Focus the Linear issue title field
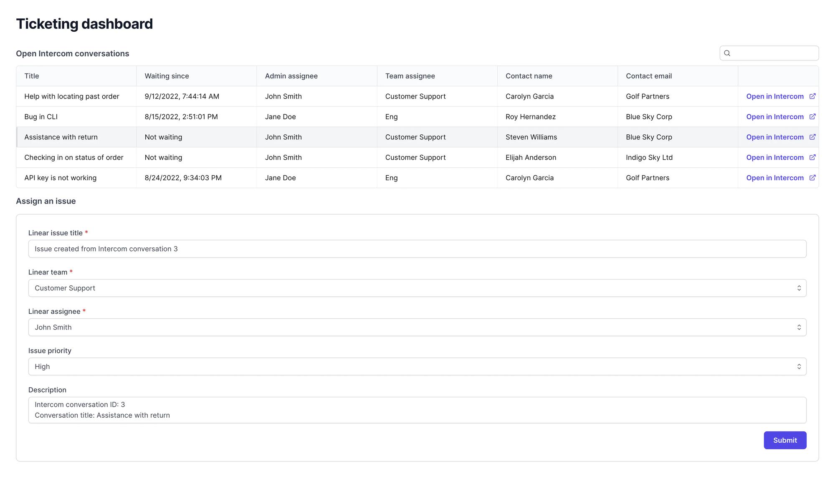 tap(417, 249)
